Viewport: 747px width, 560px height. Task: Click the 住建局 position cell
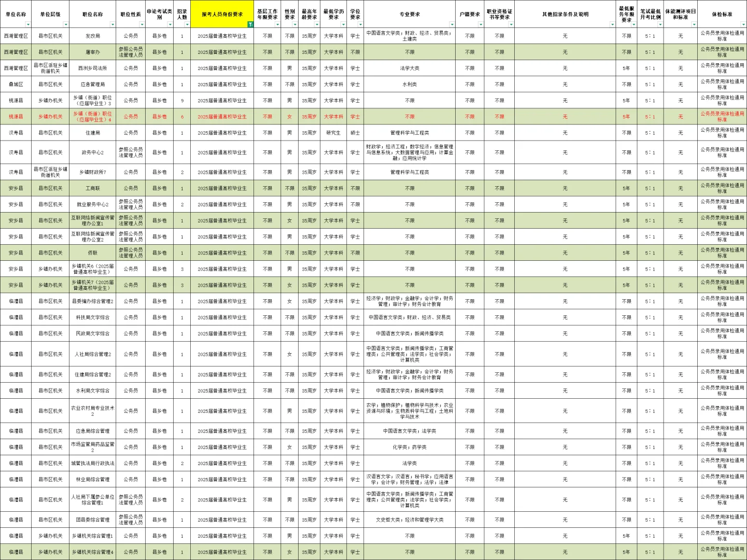pos(93,133)
